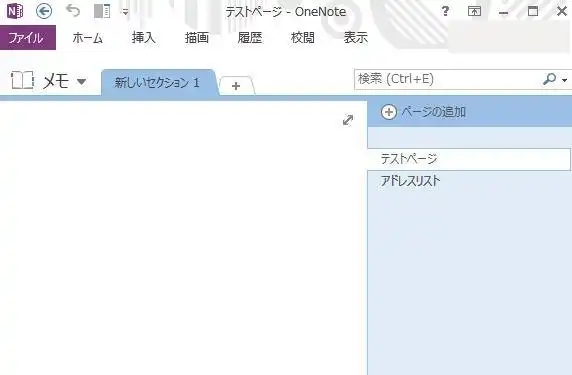The image size is (572, 375).
Task: Maximize the OneNote window
Action: [x=533, y=11]
